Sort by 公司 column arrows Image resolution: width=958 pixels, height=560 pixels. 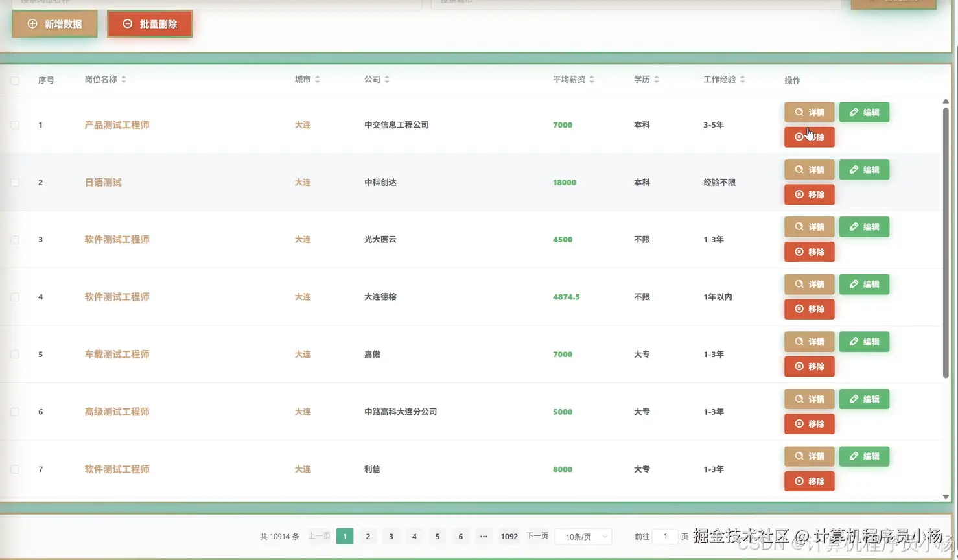click(387, 80)
